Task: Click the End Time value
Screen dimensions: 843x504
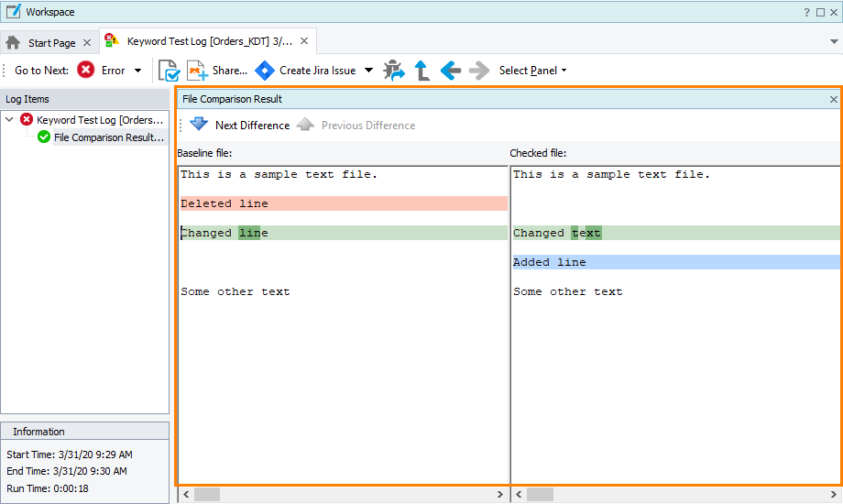Action: tap(90, 471)
